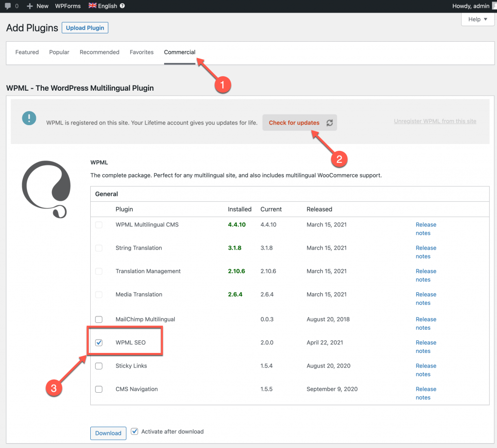This screenshot has height=448, width=497.
Task: Check the CMS Navigation checkbox
Action: pyautogui.click(x=99, y=389)
